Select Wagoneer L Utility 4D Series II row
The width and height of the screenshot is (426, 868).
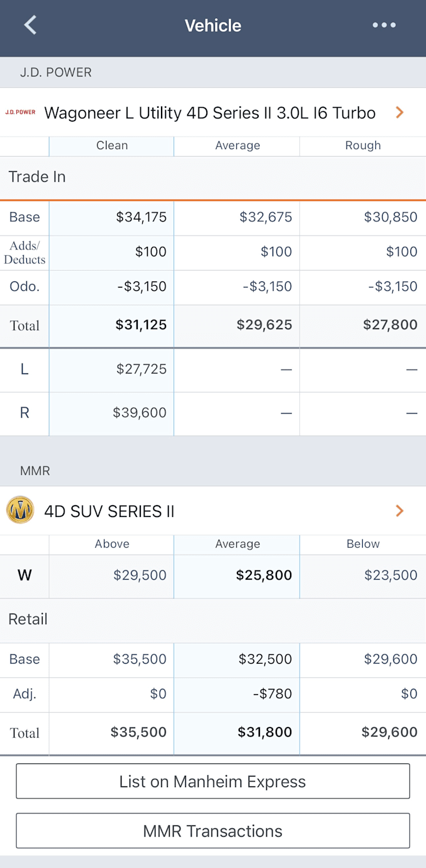tap(213, 112)
